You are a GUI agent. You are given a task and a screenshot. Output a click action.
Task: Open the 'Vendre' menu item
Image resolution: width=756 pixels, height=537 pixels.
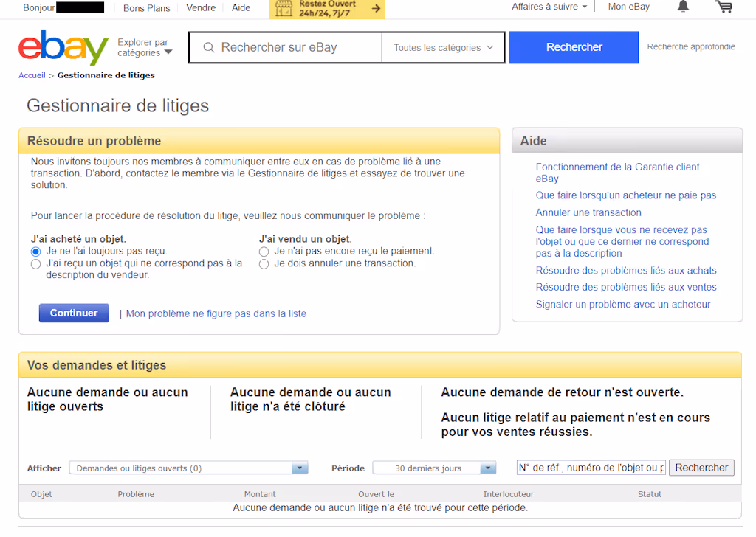[201, 7]
